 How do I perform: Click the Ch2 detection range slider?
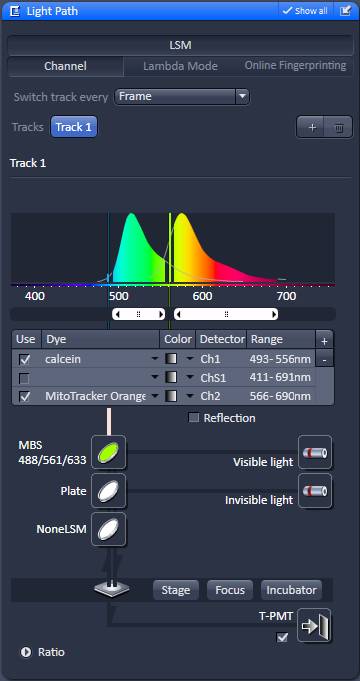[x=226, y=314]
